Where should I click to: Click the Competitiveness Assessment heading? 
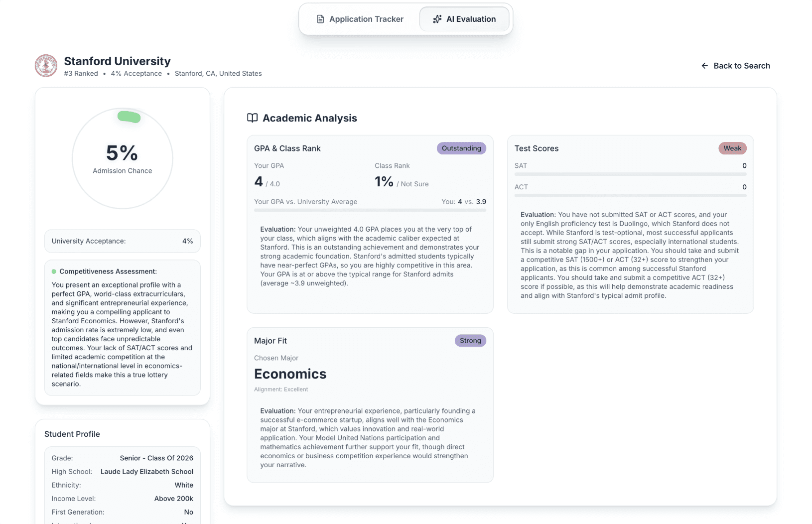tap(108, 271)
